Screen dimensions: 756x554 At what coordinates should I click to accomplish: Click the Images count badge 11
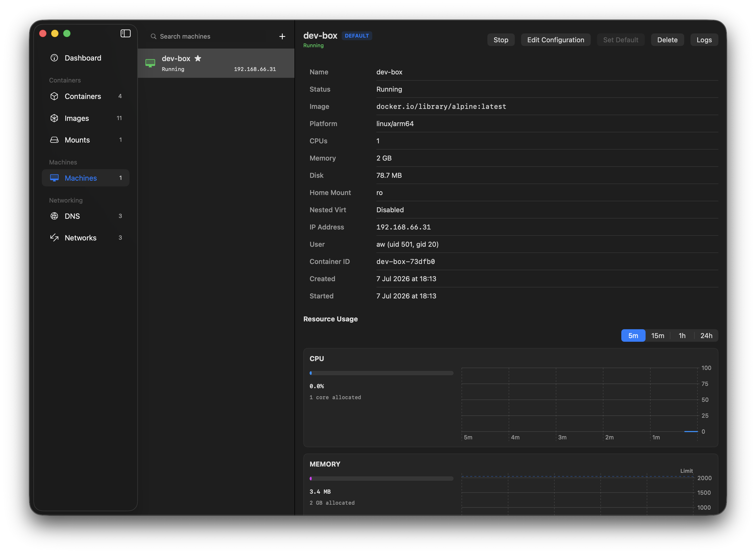point(119,118)
